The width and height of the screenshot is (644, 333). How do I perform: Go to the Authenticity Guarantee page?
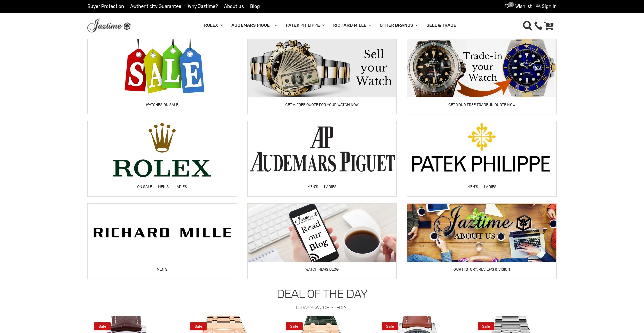pos(156,6)
